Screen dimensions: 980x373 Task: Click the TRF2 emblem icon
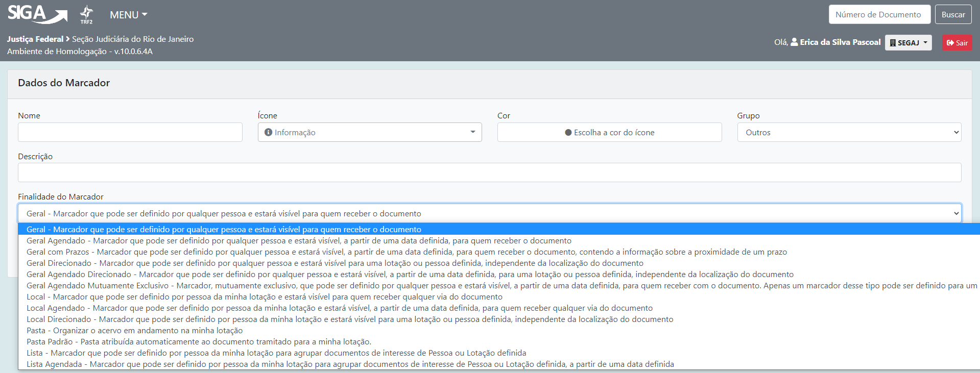coord(86,14)
